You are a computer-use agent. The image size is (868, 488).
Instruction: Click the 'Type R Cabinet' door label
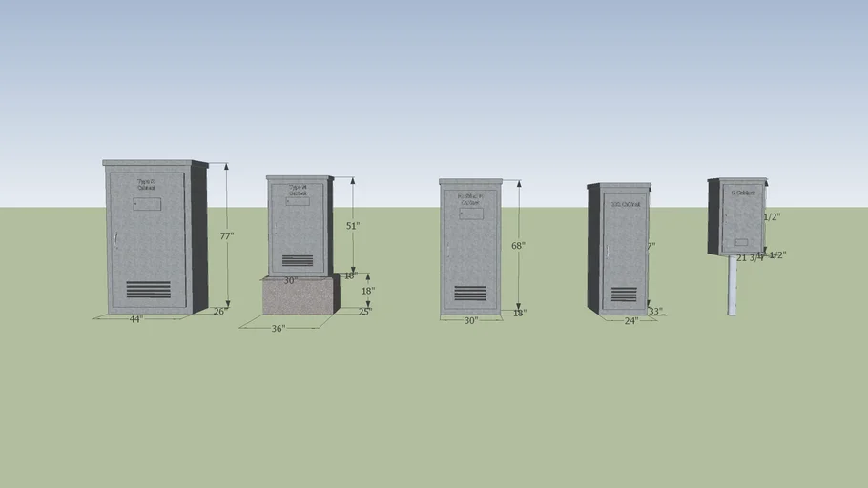coord(147,184)
